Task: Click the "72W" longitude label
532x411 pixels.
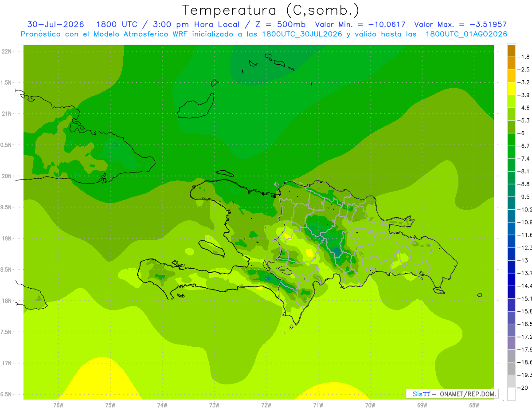Action: point(266,405)
